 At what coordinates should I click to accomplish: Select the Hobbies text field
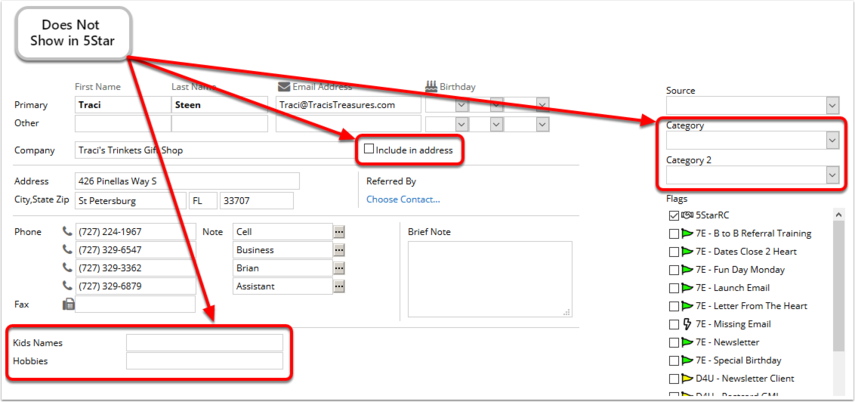tap(204, 361)
